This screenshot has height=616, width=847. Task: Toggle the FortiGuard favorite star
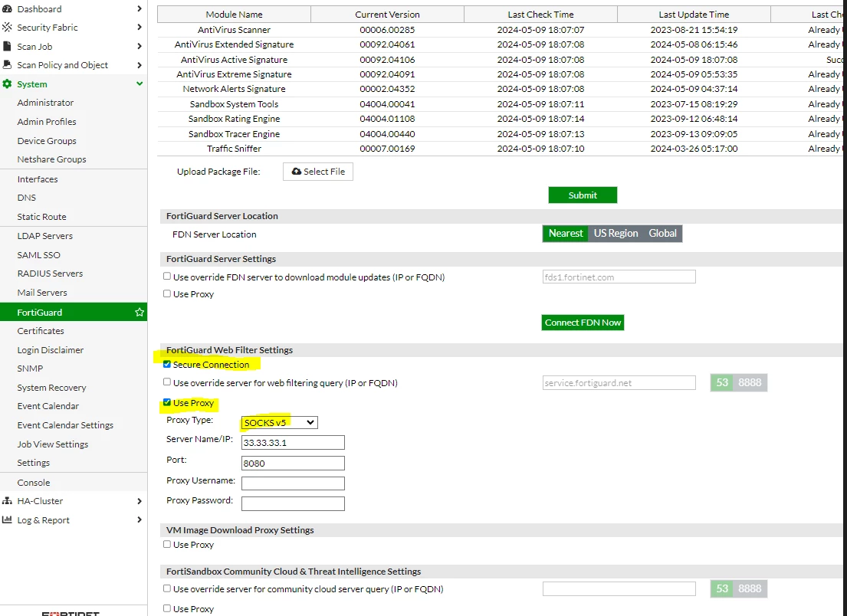tap(140, 312)
